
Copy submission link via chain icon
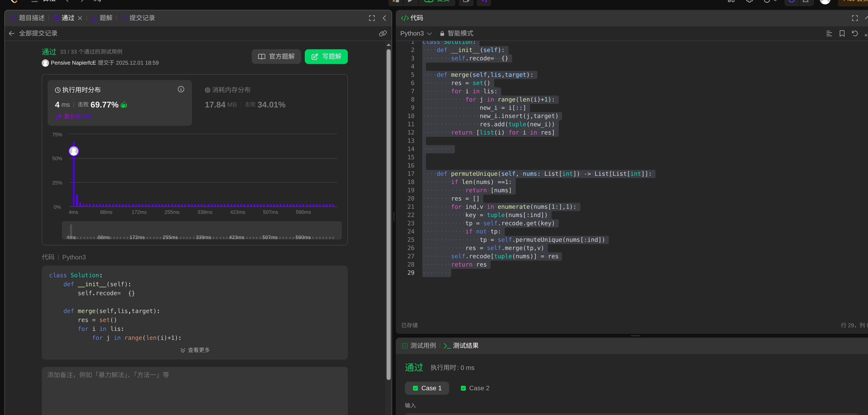point(382,33)
